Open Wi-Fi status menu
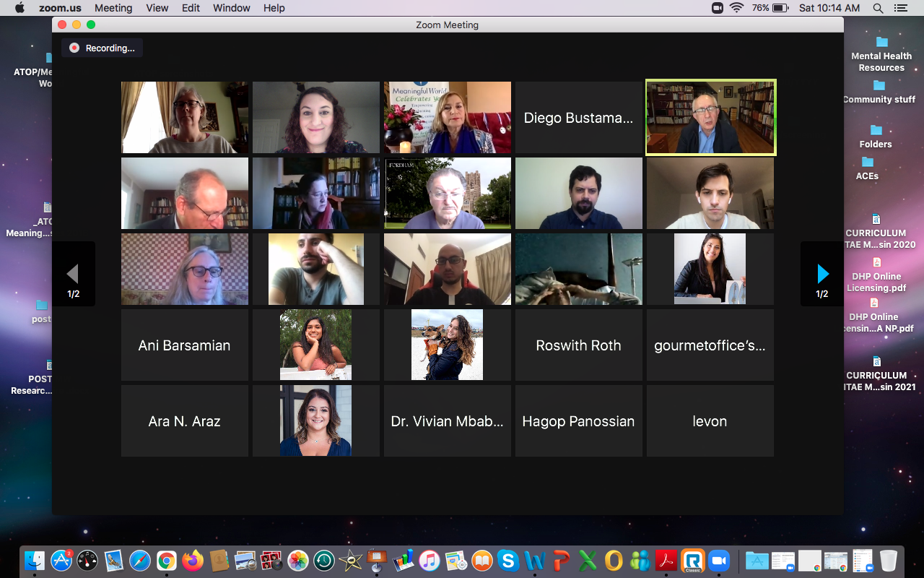Image resolution: width=924 pixels, height=578 pixels. [736, 8]
